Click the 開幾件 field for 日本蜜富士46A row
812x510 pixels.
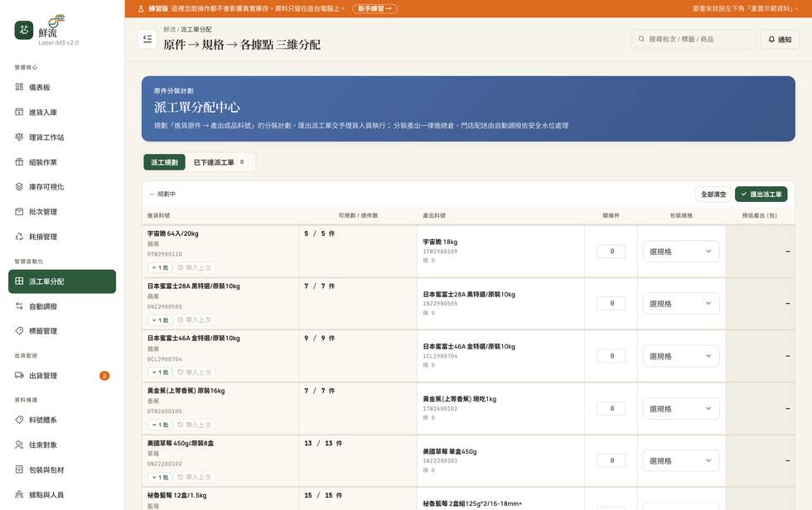pos(611,356)
